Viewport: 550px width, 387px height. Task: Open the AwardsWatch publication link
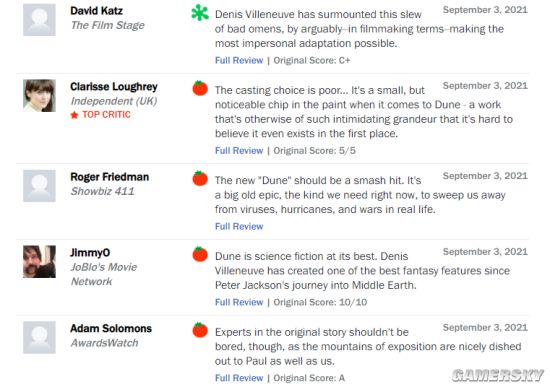105,343
